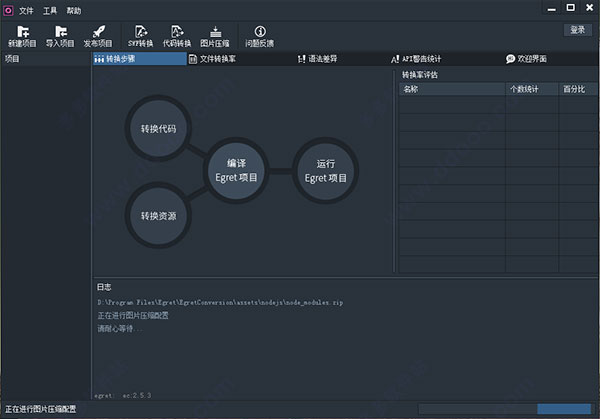Click the egret version text in the log panel
Viewport: 600px width, 419px height.
(123, 395)
